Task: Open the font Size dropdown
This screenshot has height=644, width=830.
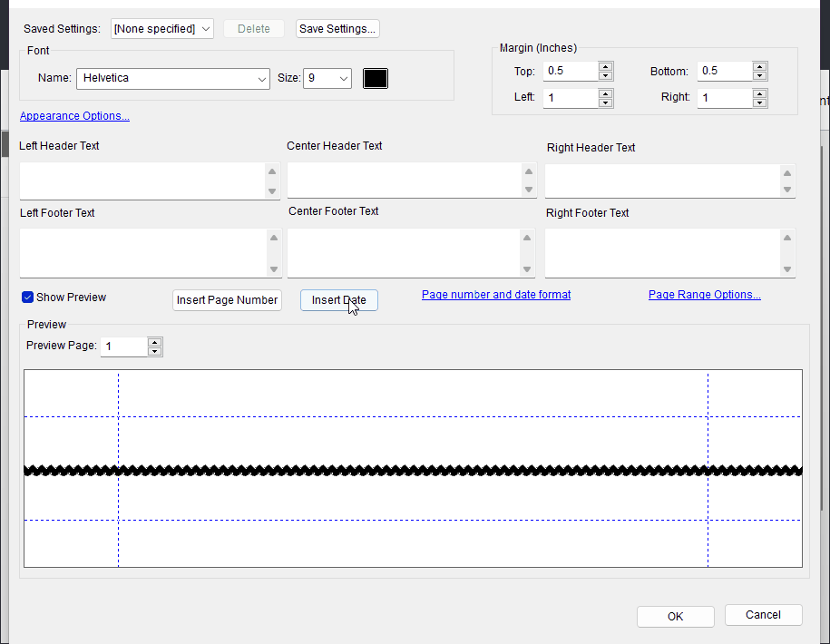Action: coord(327,78)
